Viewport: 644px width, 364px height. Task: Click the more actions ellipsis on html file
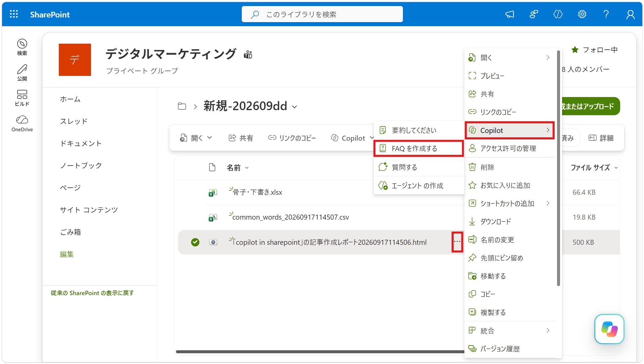(457, 242)
